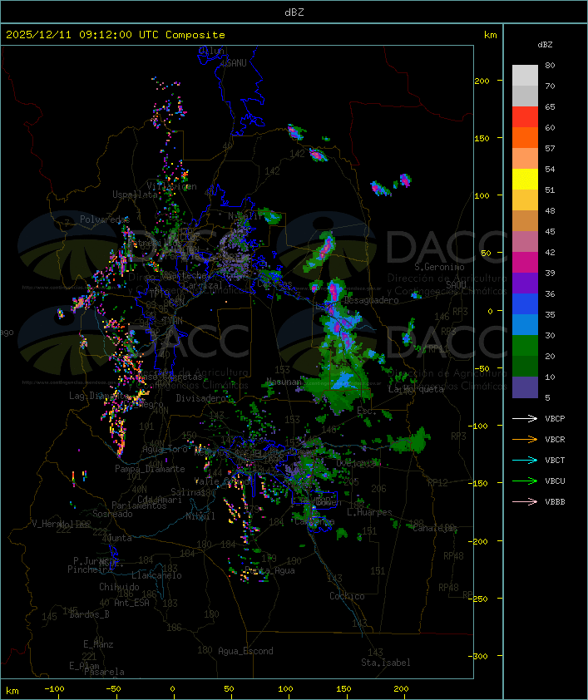
Task: Click the white VBCP arrow icon
Action: (x=525, y=418)
